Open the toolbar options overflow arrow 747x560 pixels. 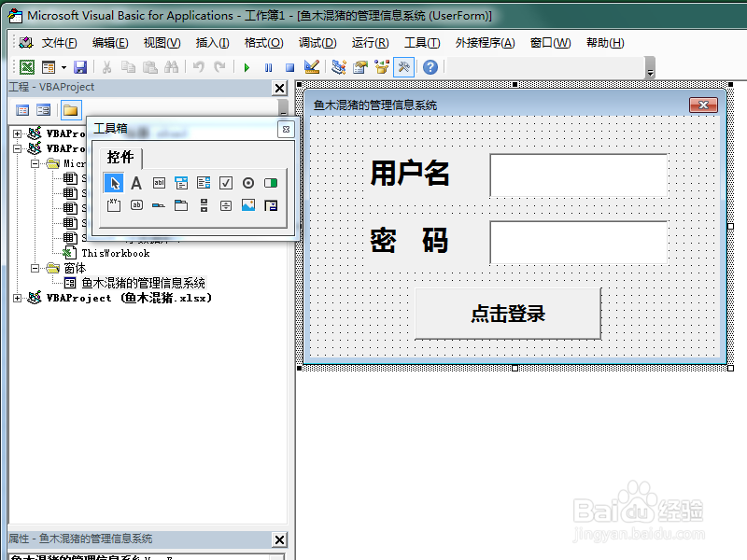tap(650, 67)
